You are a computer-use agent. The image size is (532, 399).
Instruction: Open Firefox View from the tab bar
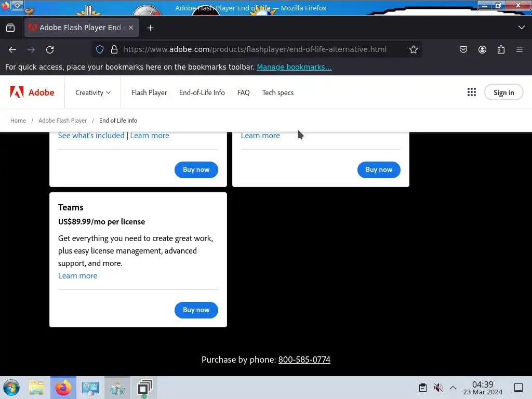(x=10, y=28)
